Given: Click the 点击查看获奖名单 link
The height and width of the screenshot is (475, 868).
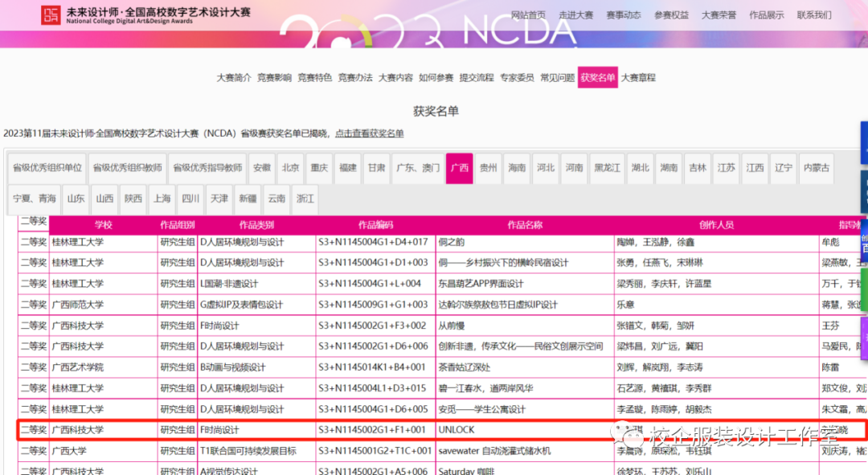Looking at the screenshot, I should coord(369,133).
